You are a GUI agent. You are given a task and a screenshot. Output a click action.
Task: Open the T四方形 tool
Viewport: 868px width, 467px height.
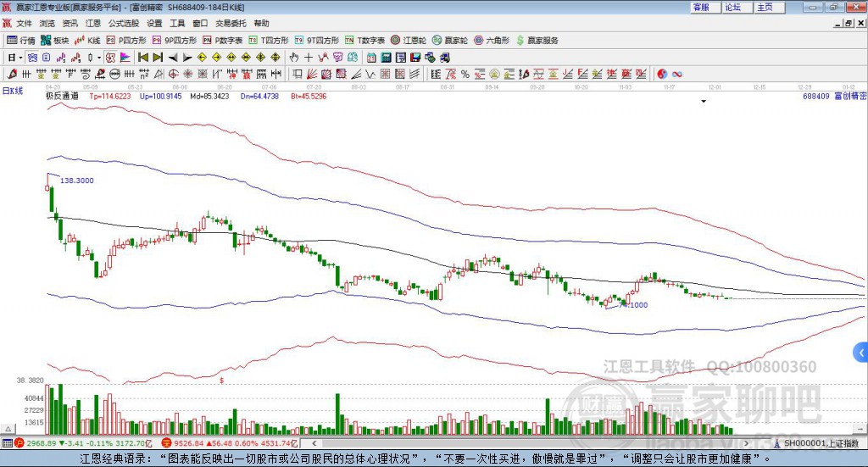(269, 41)
